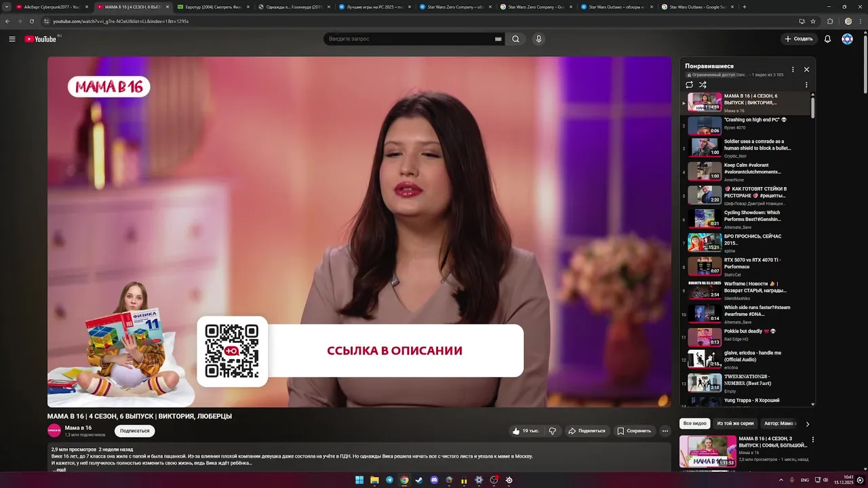Open the Мама в 16 channel avatar
The height and width of the screenshot is (488, 868).
coord(54,430)
